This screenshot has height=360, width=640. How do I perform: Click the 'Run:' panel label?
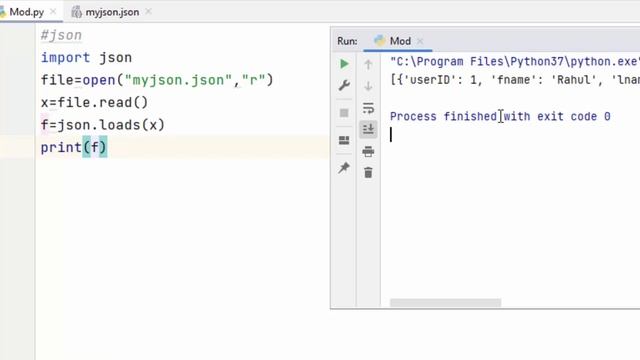click(x=347, y=41)
